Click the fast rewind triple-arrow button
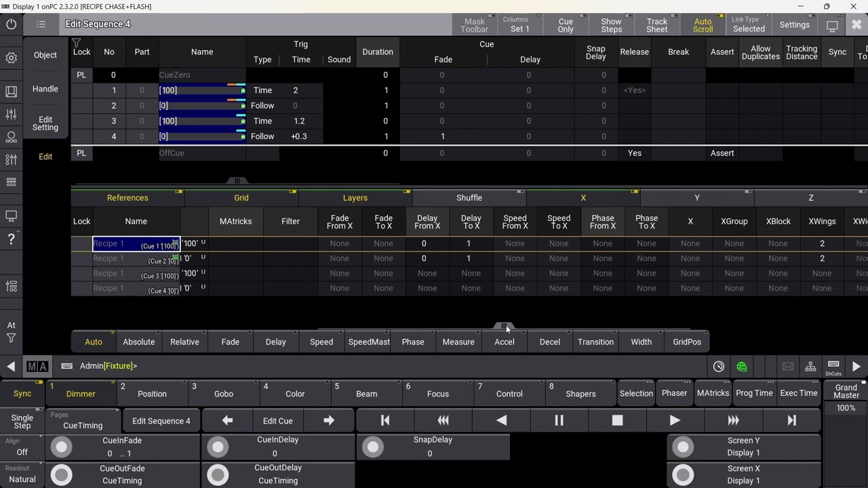868x488 pixels. (x=443, y=421)
